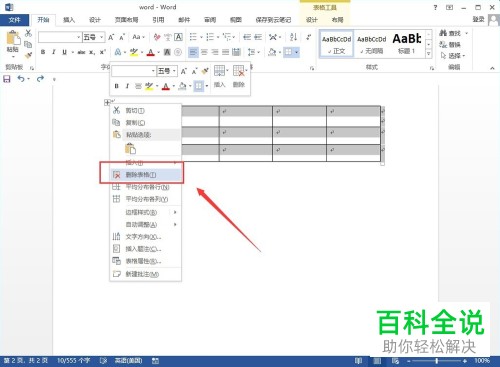
Task: Toggle Phonetic Guide icon in ribbon
Action: point(167,37)
